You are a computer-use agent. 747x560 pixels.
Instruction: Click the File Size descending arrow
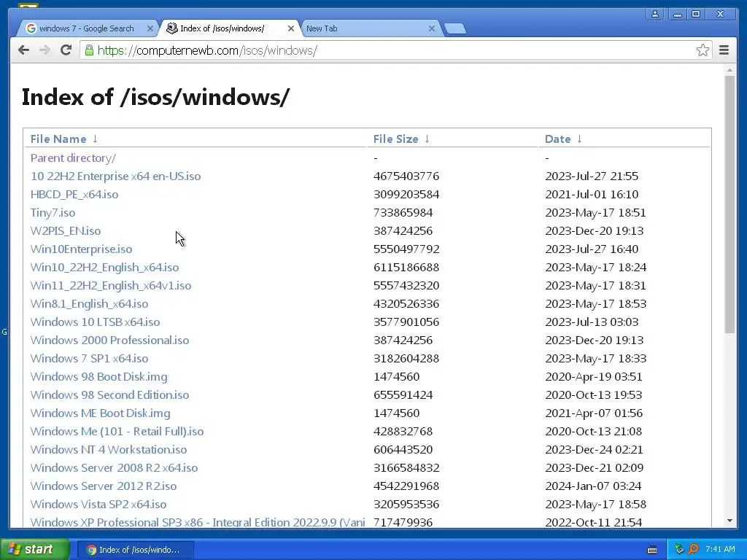tap(427, 139)
